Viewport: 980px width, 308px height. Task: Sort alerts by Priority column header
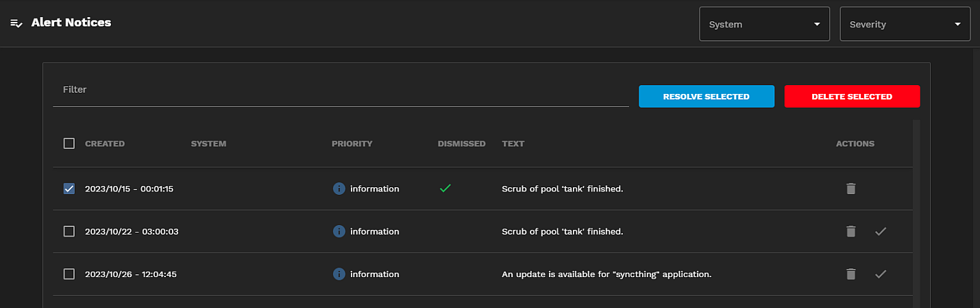[352, 144]
